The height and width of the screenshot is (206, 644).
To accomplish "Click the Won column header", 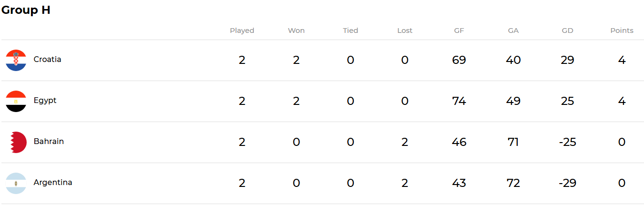I will (296, 31).
